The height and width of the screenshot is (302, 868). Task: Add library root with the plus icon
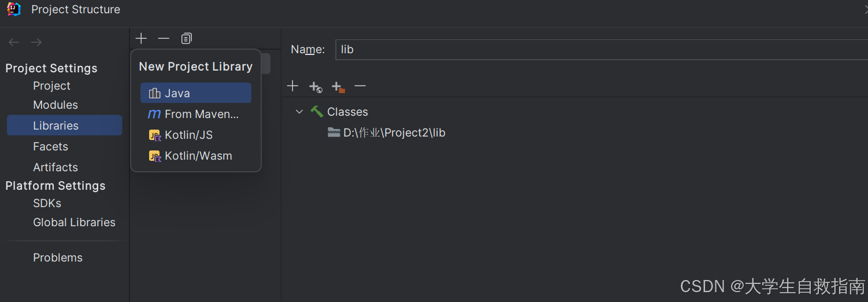[292, 86]
